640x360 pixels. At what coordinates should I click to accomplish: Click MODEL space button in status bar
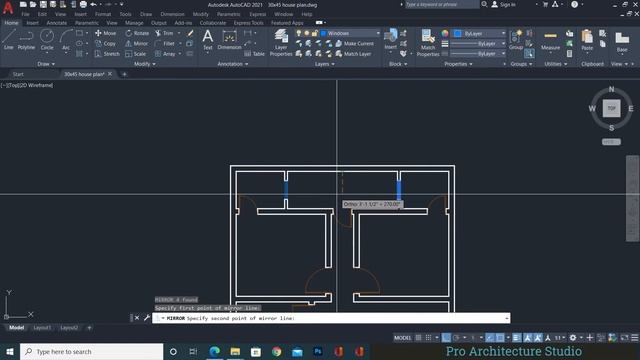[x=402, y=338]
